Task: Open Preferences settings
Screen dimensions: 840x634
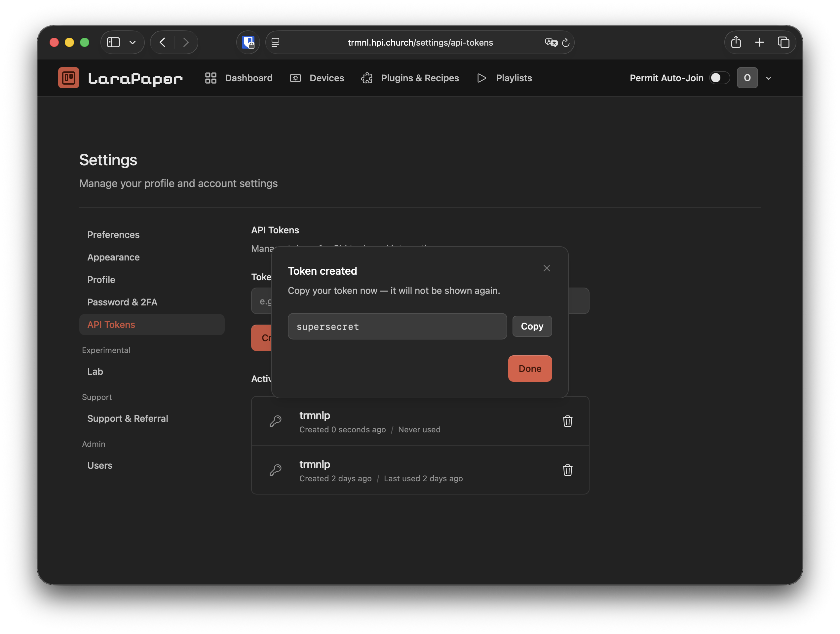Action: pyautogui.click(x=114, y=235)
